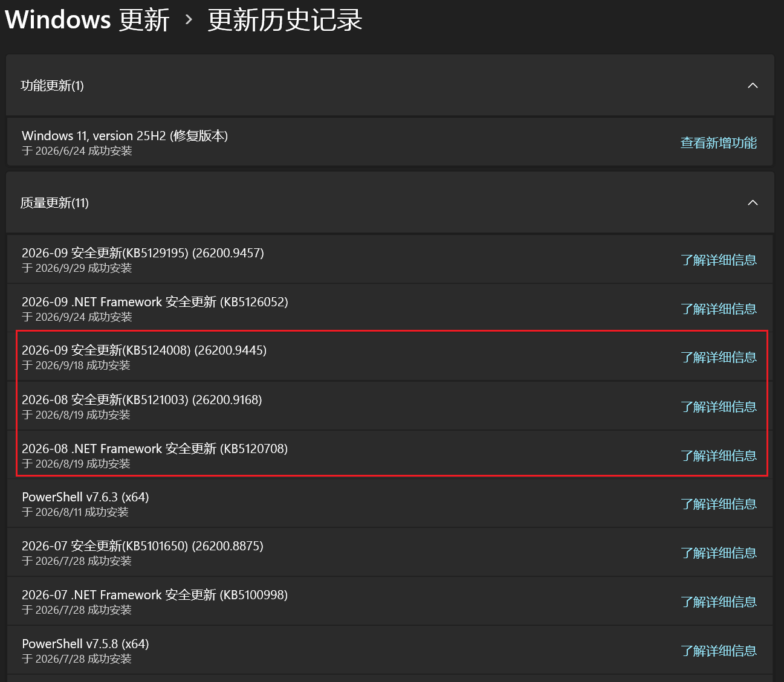Click install date under PowerShell v7.5.8
784x682 pixels.
coord(77,658)
